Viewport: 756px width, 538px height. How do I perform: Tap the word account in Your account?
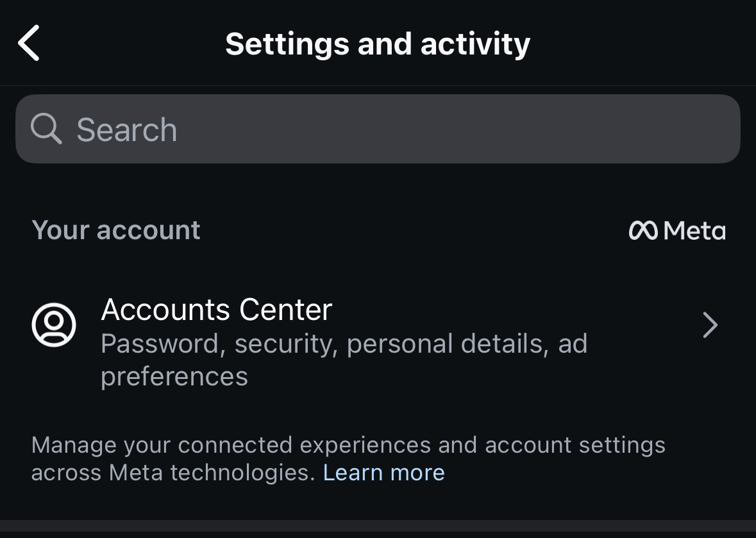(148, 230)
